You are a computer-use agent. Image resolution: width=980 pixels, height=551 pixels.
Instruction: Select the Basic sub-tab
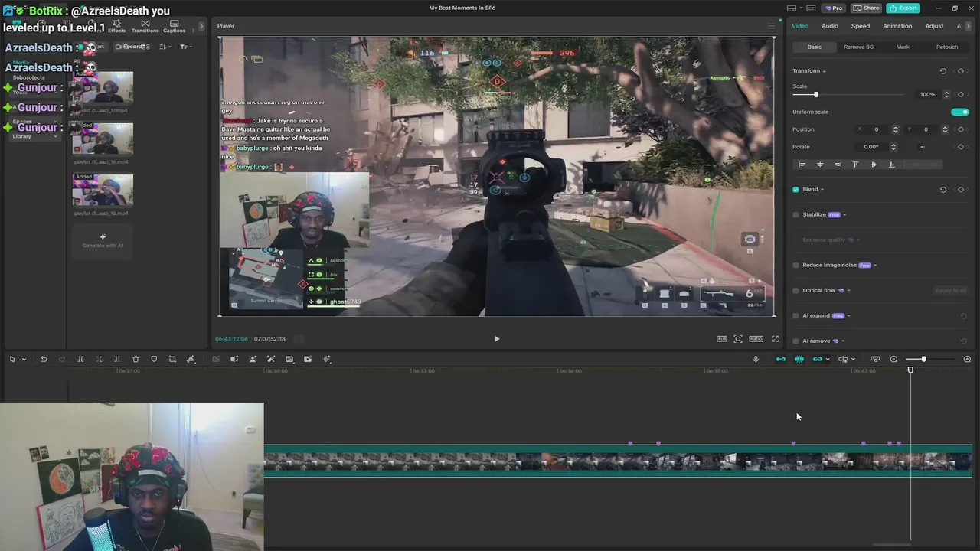pyautogui.click(x=815, y=47)
